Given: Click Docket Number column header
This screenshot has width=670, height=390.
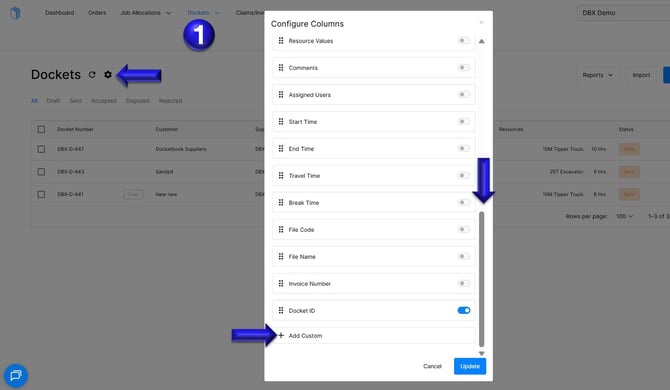Looking at the screenshot, I should [x=75, y=129].
